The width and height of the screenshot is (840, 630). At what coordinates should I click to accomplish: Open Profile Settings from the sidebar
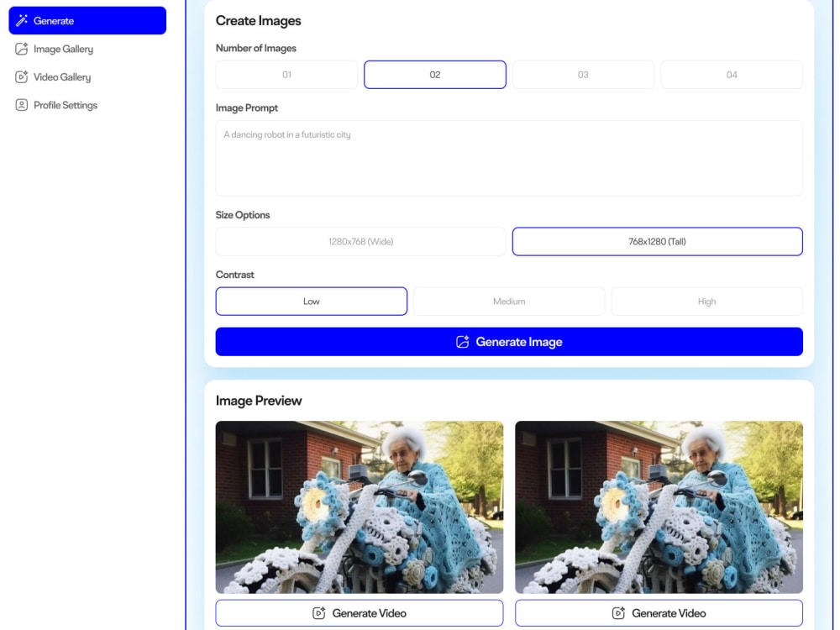[87, 105]
